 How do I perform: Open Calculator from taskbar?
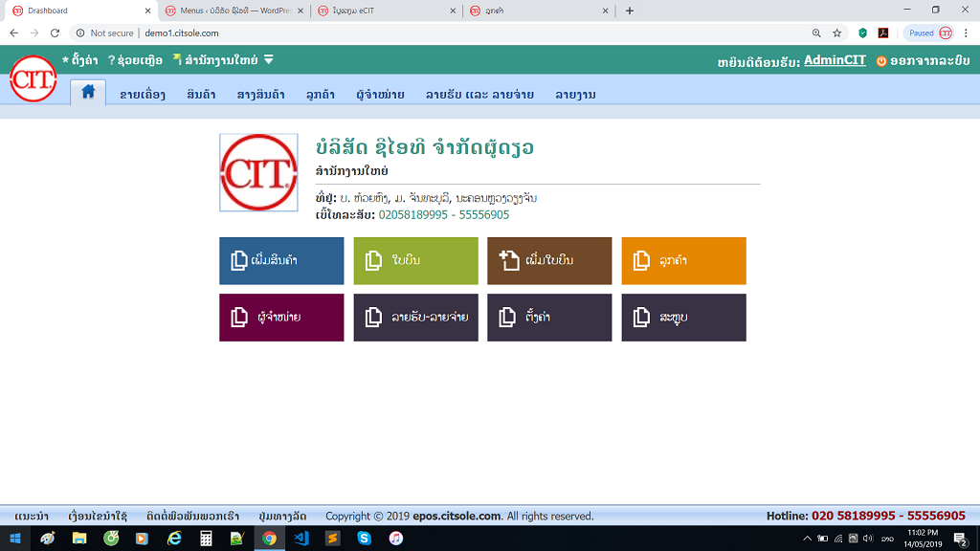click(x=206, y=538)
